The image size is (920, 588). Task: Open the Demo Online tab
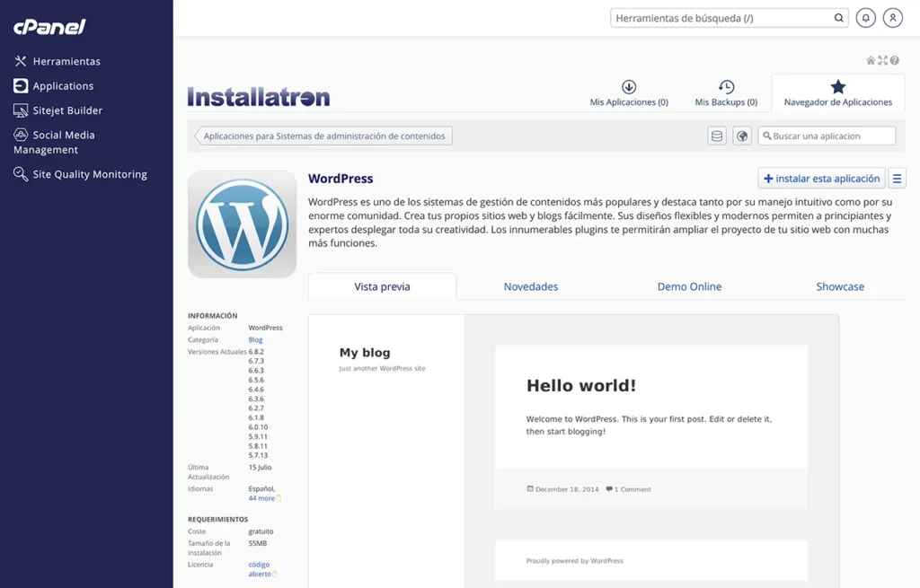tap(689, 286)
